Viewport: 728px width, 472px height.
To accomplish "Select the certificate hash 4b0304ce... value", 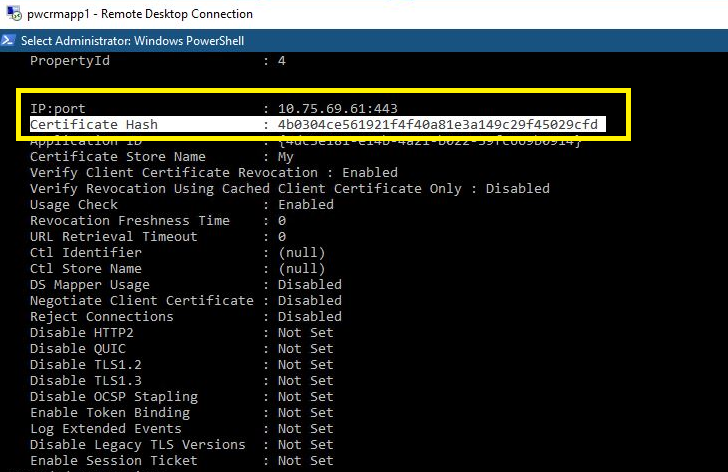I will point(438,124).
